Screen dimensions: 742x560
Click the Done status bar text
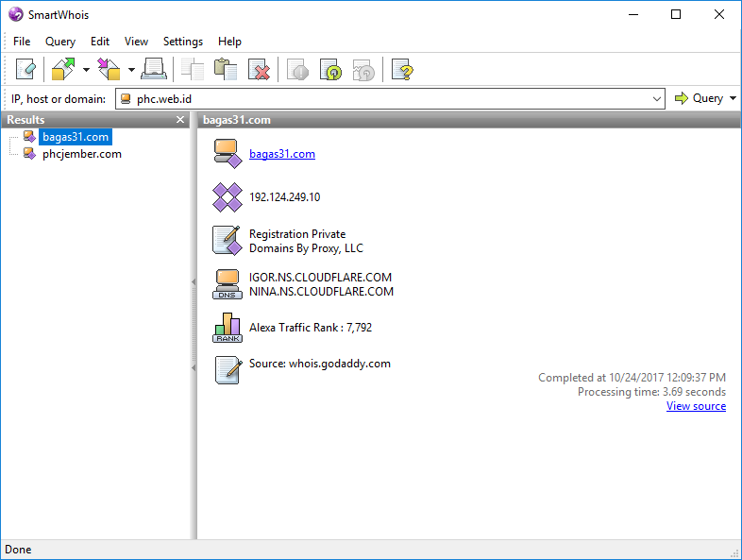click(19, 550)
